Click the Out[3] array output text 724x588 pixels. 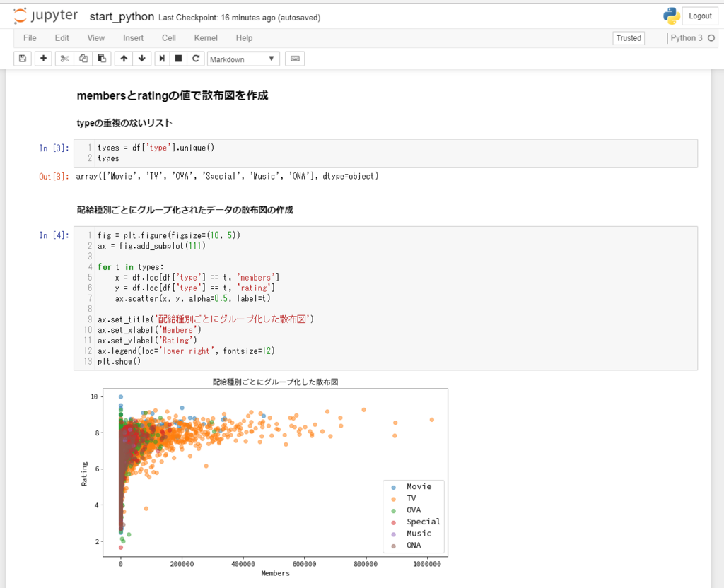point(227,176)
